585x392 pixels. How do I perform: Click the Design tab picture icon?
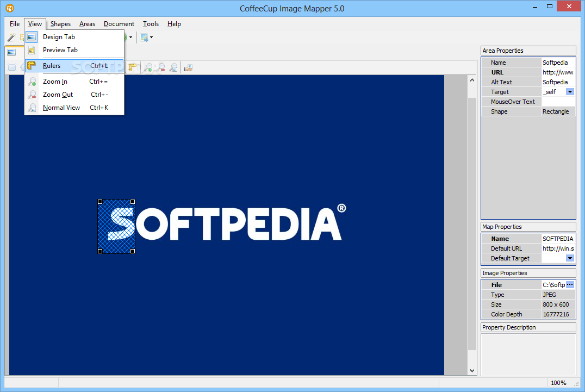tap(11, 52)
